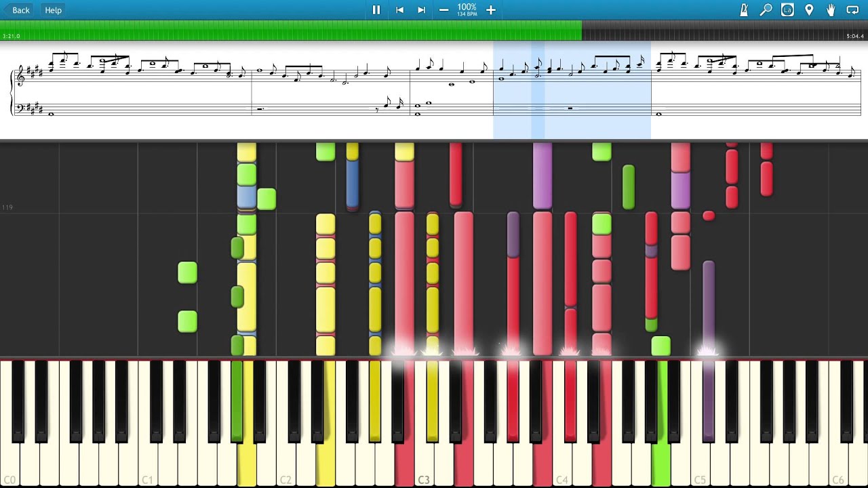
Task: Open the Help menu
Action: point(53,10)
